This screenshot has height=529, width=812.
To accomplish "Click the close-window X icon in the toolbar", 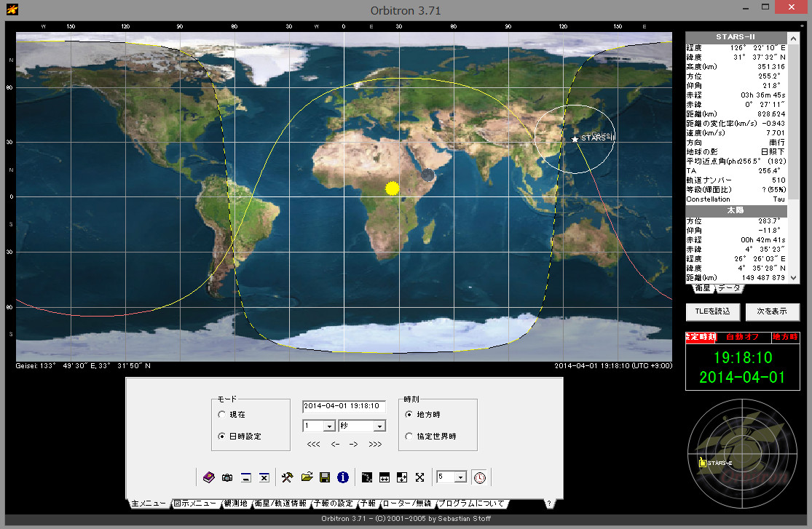I will (264, 477).
